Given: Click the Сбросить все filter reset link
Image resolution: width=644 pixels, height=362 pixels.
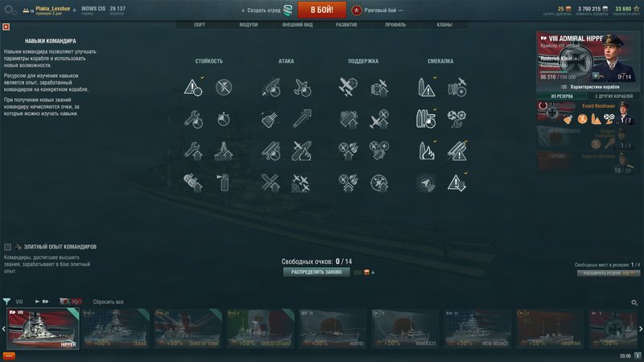Looking at the screenshot, I should pos(108,302).
